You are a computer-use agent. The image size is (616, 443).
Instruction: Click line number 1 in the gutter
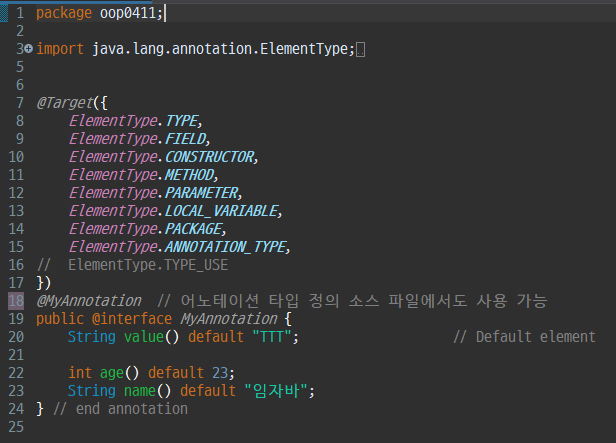click(20, 13)
